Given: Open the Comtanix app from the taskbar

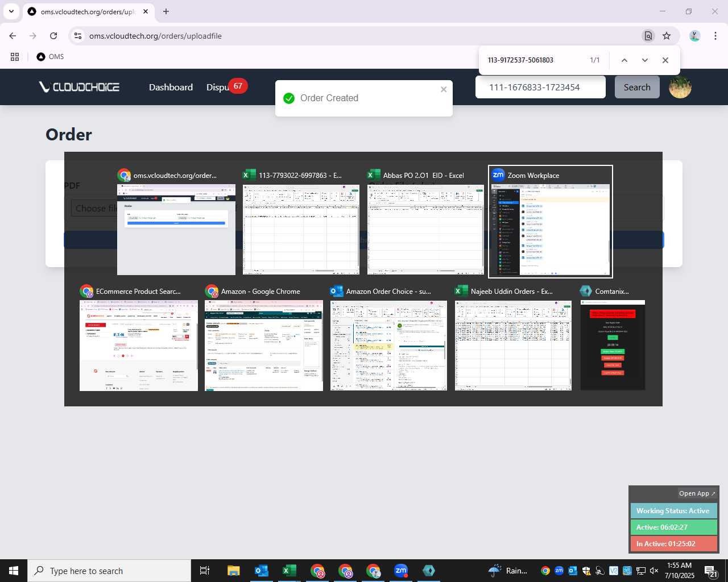Looking at the screenshot, I should 429,571.
